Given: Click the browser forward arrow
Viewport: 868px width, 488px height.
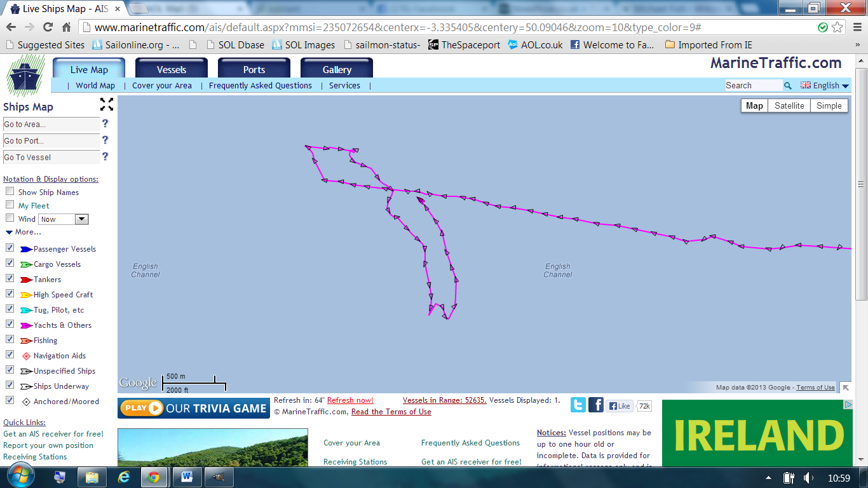Looking at the screenshot, I should [29, 27].
